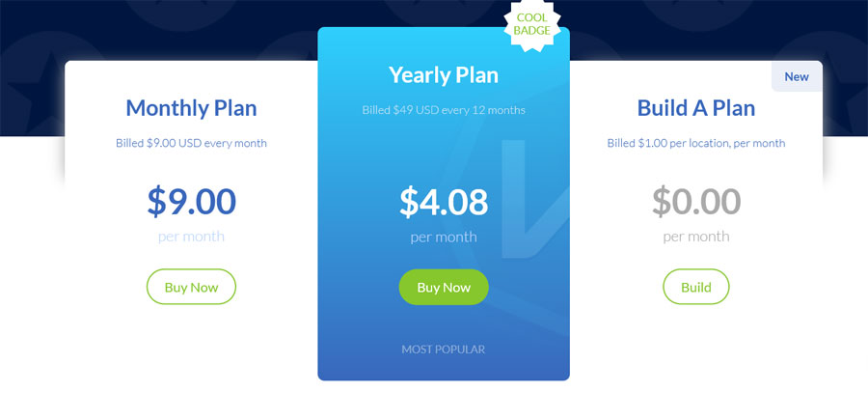868x420 pixels.
Task: Click 'per month' under the $9.00 price
Action: click(191, 237)
